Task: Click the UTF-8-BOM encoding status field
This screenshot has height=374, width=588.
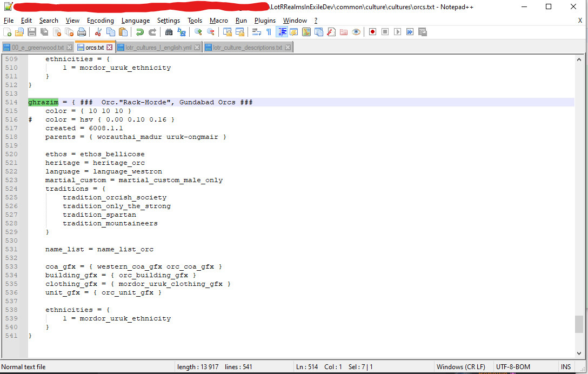Action: pyautogui.click(x=513, y=367)
